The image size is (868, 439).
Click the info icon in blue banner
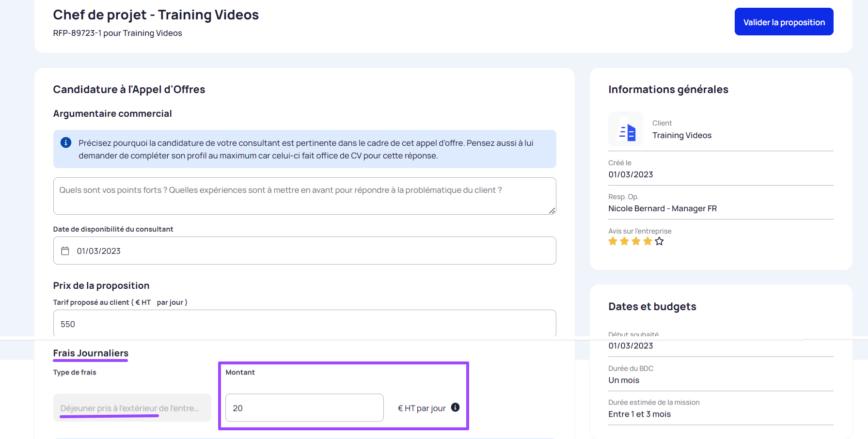pos(66,142)
